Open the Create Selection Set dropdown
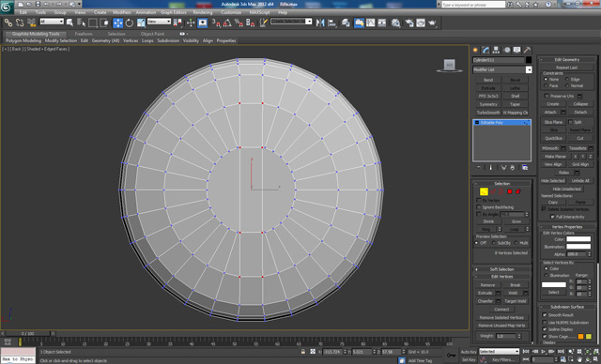This screenshot has height=364, width=601. pos(291,21)
